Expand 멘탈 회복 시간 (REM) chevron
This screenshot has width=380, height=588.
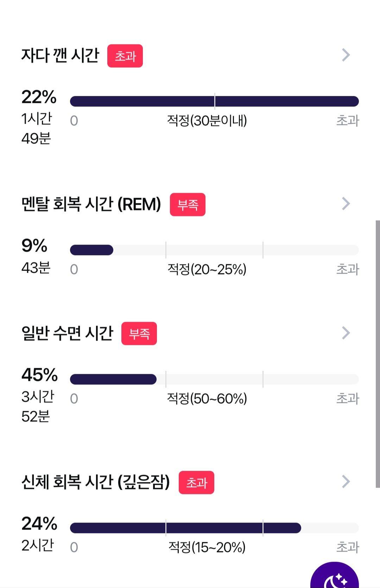[x=346, y=204]
